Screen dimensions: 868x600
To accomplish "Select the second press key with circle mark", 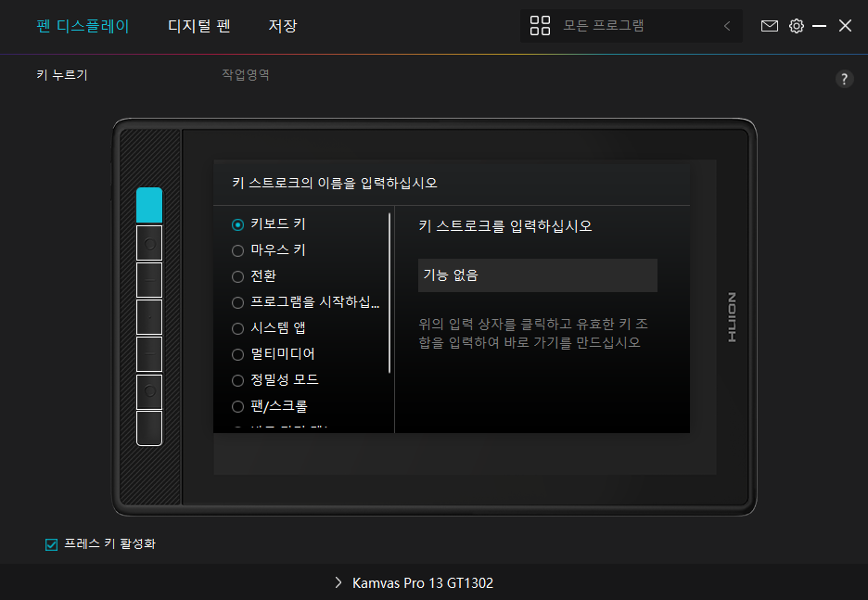I will (149, 244).
